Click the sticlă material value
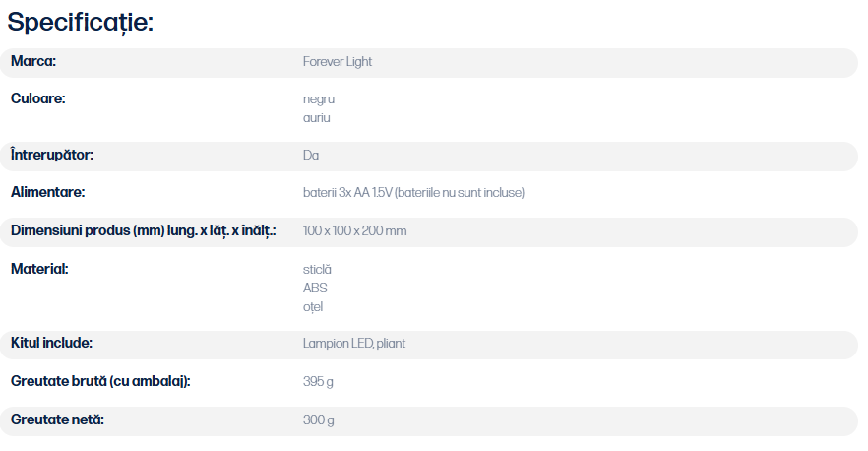The image size is (868, 451). pyautogui.click(x=317, y=269)
